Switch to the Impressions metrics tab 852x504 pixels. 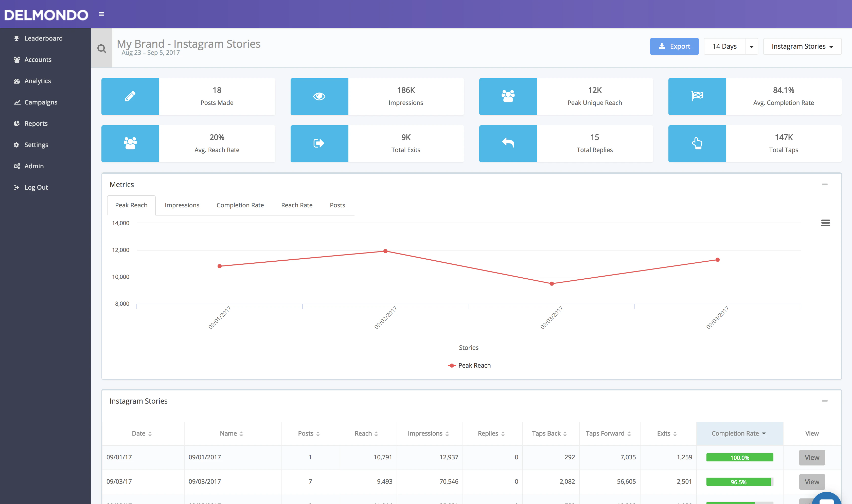(182, 205)
